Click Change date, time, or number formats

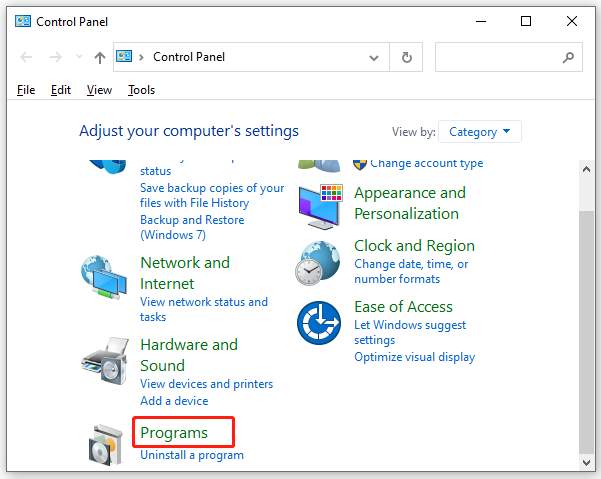[411, 271]
